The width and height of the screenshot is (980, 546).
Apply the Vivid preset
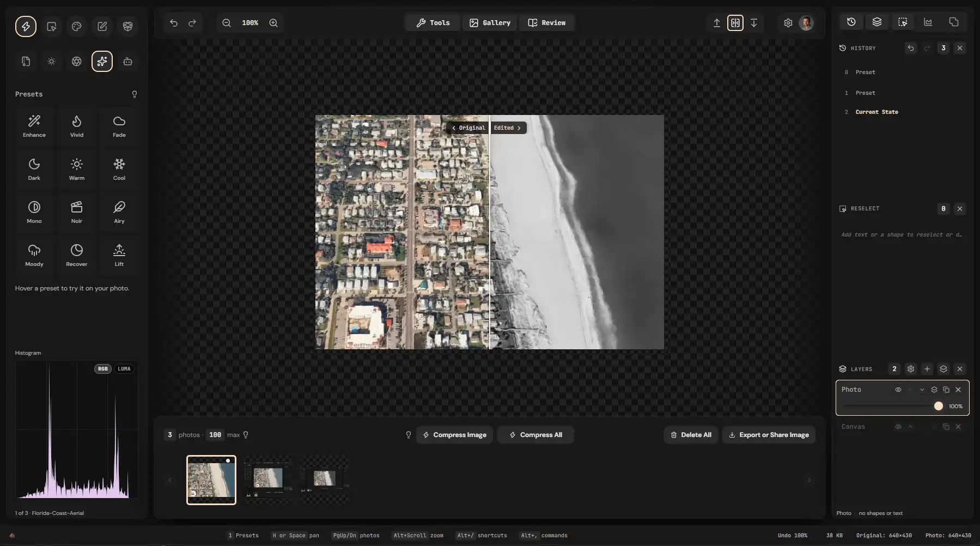(77, 126)
